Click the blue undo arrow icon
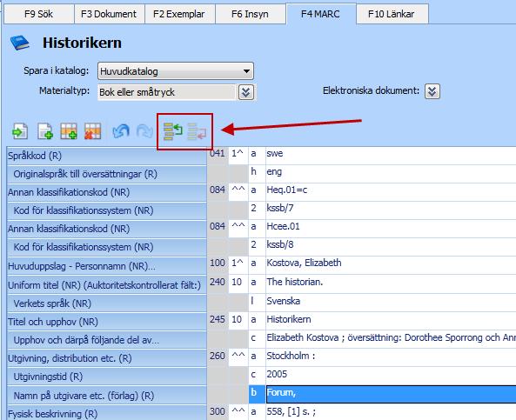 click(x=121, y=131)
